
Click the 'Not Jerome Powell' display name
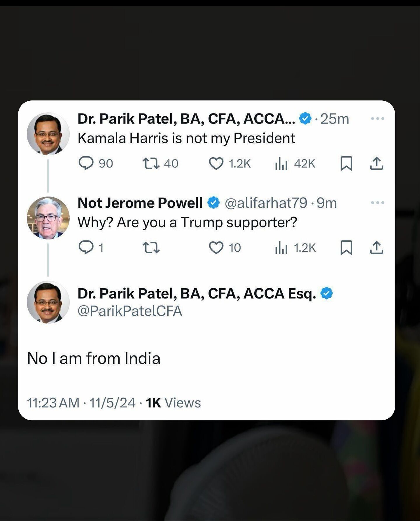tap(140, 203)
